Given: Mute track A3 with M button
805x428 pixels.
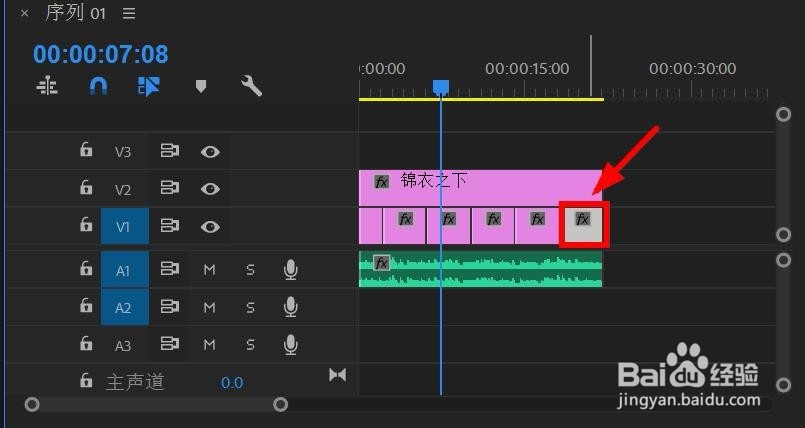Looking at the screenshot, I should tap(209, 345).
